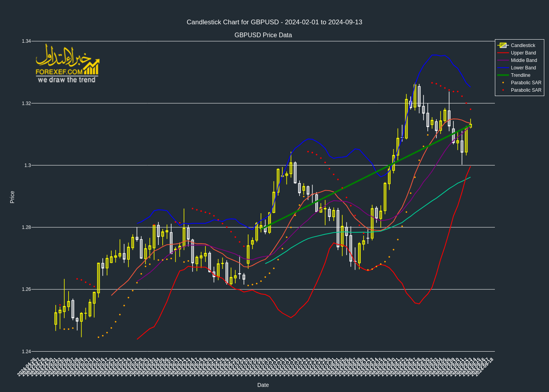This screenshot has height=392, width=549.
Task: Click the 'Price' y-axis title
Action: pyautogui.click(x=12, y=197)
